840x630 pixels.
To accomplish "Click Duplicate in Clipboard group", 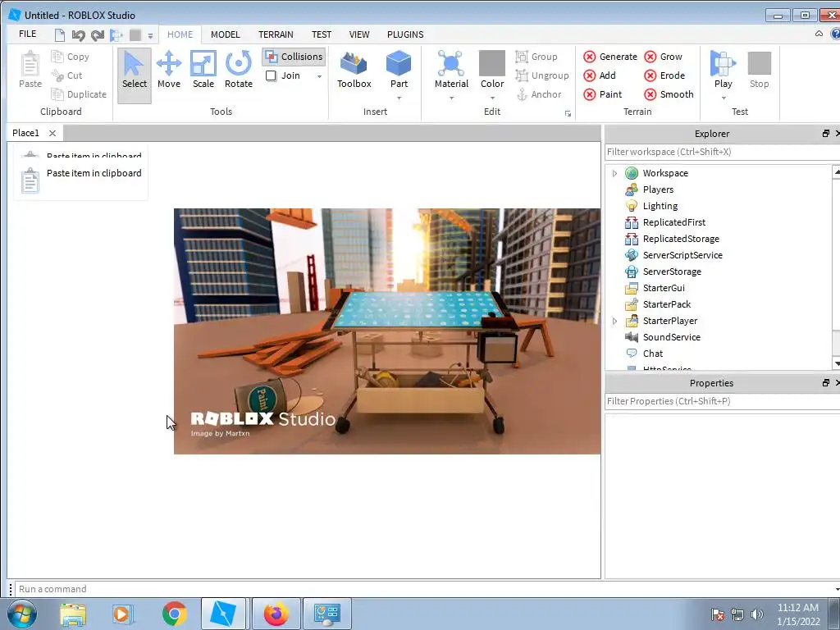I will (79, 94).
